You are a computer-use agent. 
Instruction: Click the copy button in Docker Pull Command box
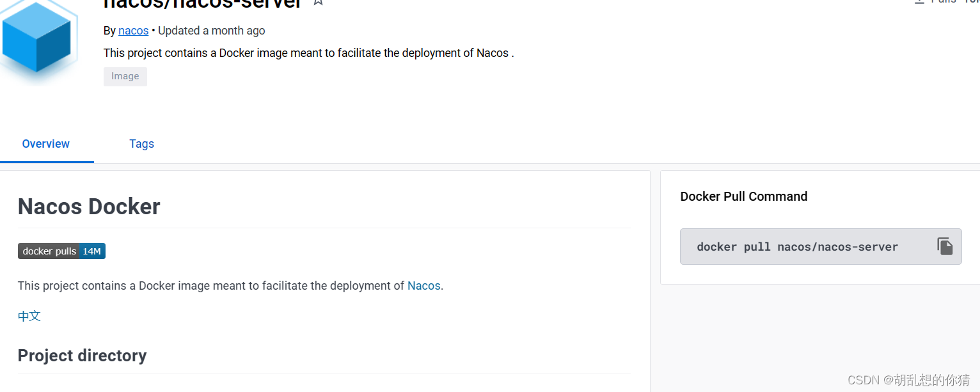(945, 246)
